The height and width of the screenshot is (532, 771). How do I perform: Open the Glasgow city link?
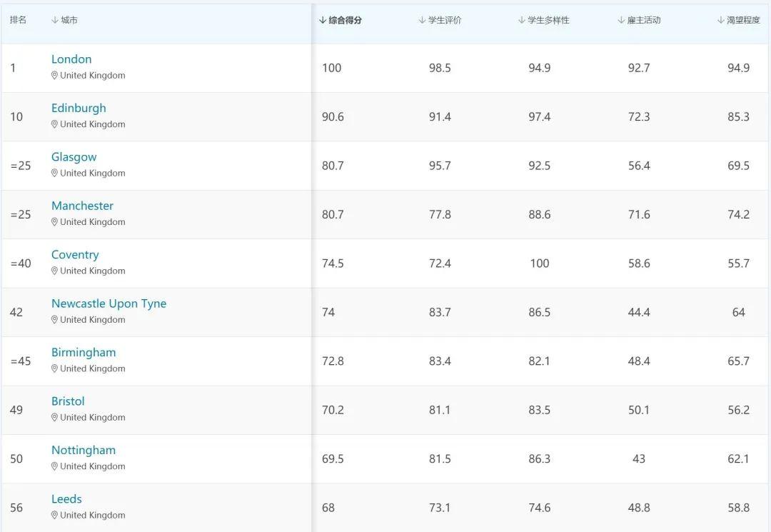click(74, 157)
